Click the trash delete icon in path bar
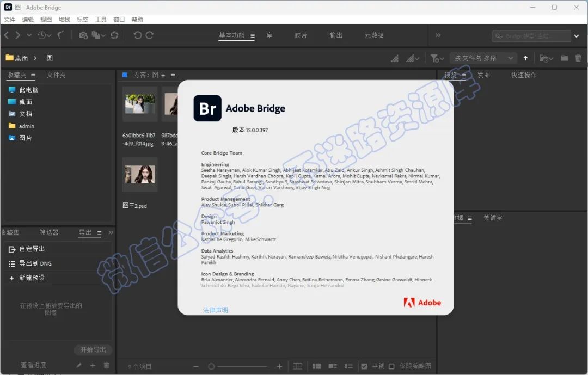 pos(578,58)
